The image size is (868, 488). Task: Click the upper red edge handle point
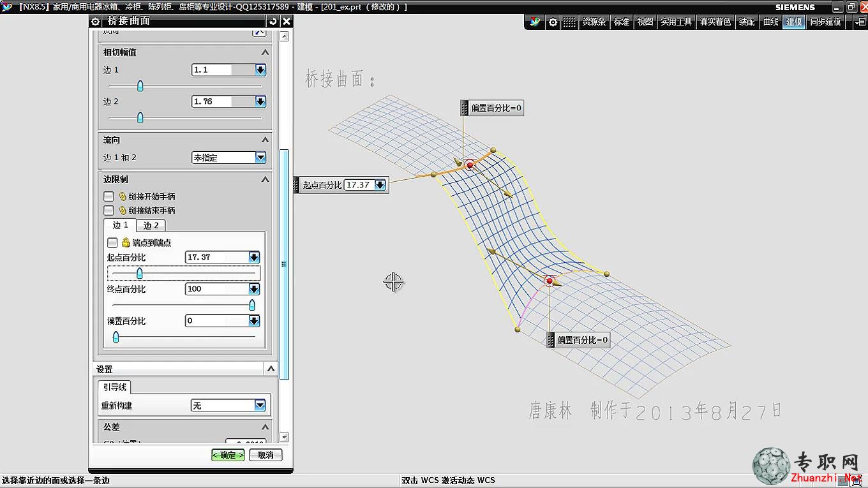tap(470, 165)
